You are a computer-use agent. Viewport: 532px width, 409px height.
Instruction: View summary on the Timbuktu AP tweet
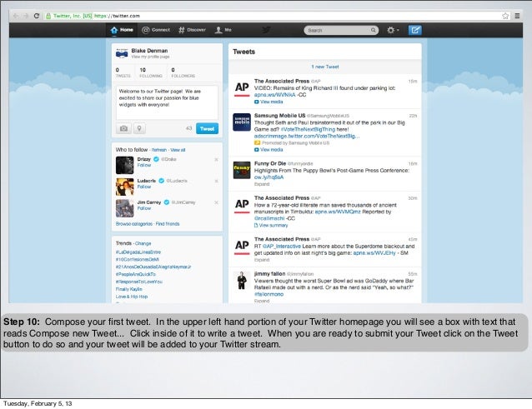coord(271,226)
